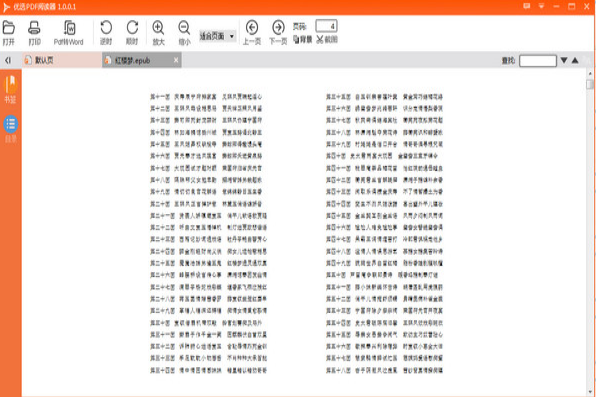Open a file with the 打开 folder icon

(9, 33)
